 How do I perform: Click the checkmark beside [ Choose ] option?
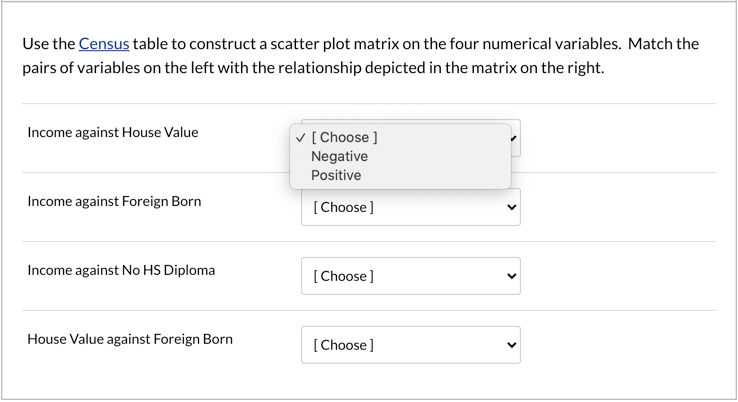[x=302, y=137]
